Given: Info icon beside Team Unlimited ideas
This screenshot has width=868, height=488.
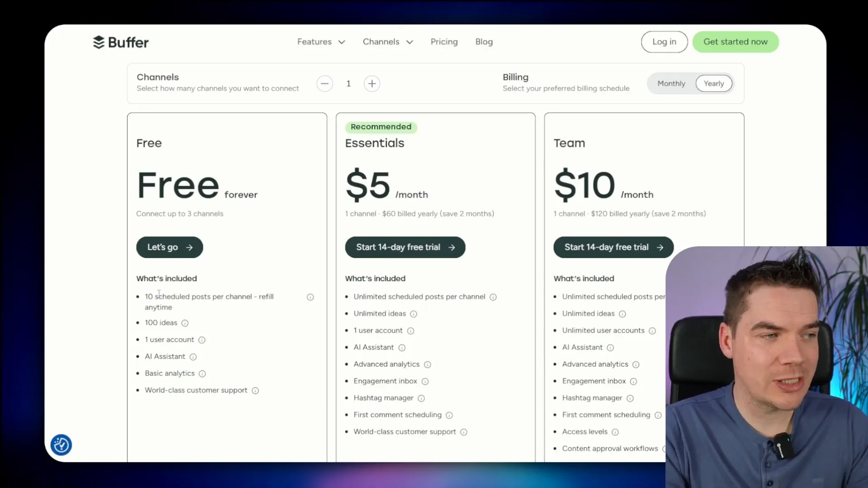Looking at the screenshot, I should 623,314.
